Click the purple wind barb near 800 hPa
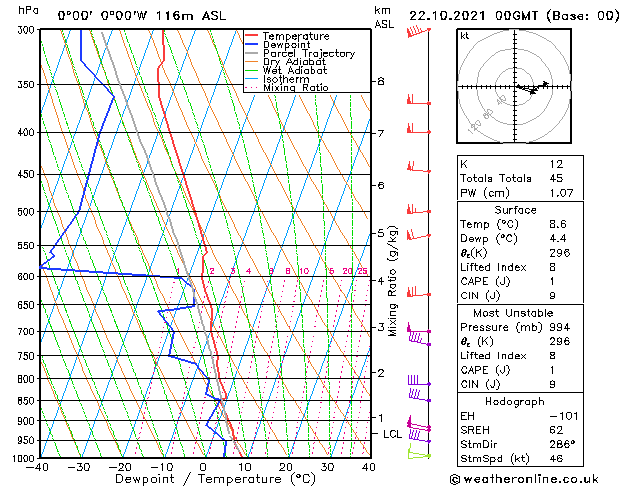Image resolution: width=629 pixels, height=486 pixels. 419,381
